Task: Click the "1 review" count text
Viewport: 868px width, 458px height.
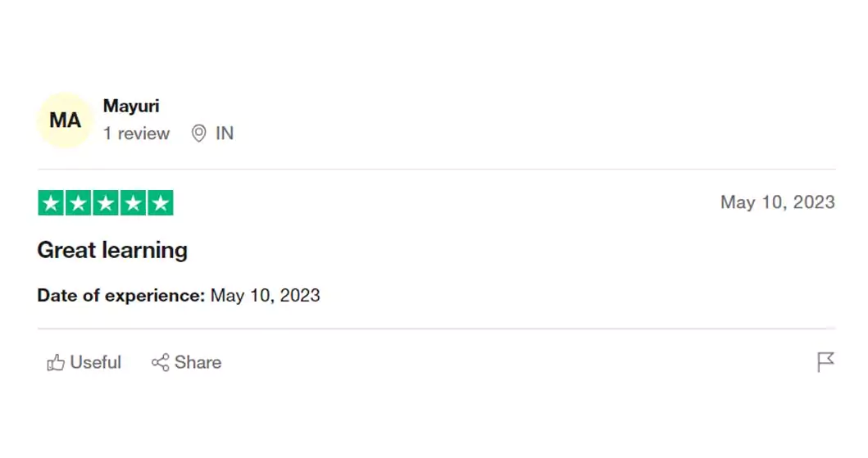Action: pos(136,134)
